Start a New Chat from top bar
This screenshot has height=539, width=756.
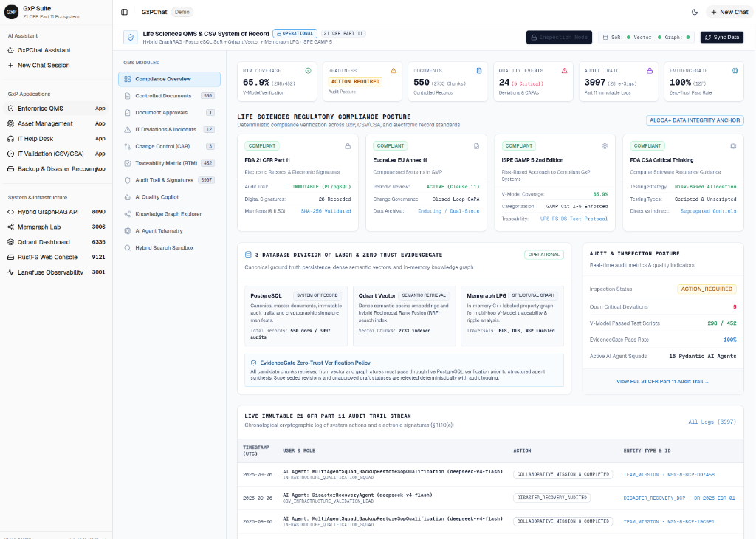729,12
